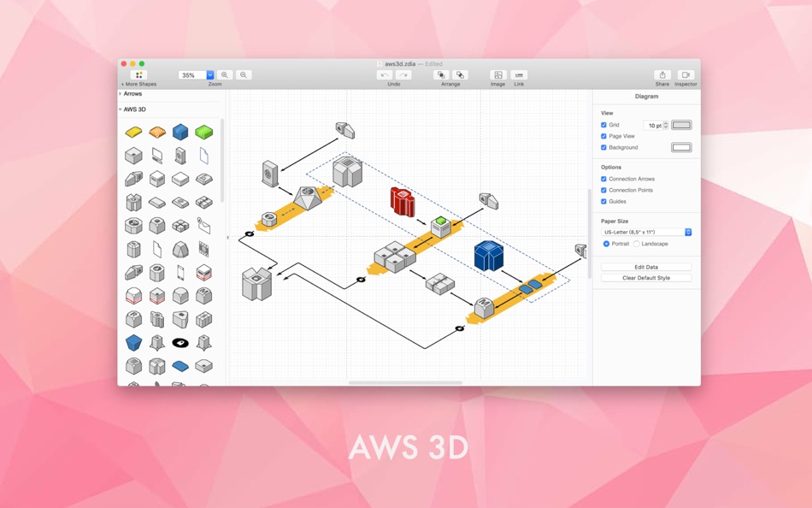Viewport: 812px width, 508px height.
Task: Select the large blue cube on canvas
Action: coord(488,256)
